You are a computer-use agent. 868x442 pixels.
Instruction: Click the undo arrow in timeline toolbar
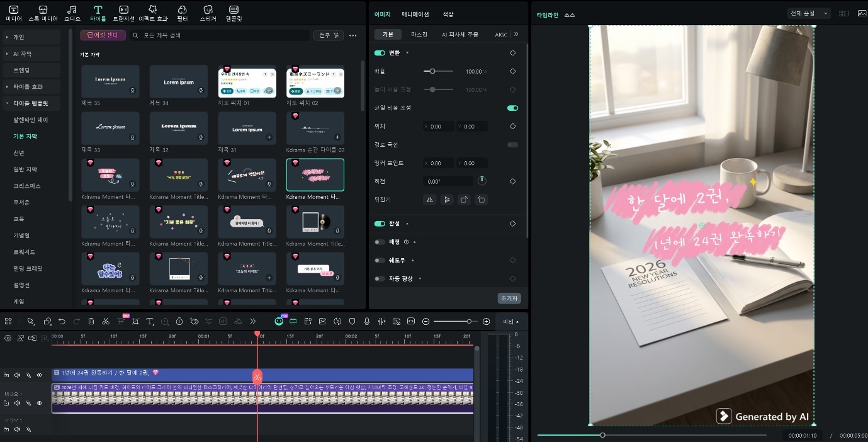(62, 322)
